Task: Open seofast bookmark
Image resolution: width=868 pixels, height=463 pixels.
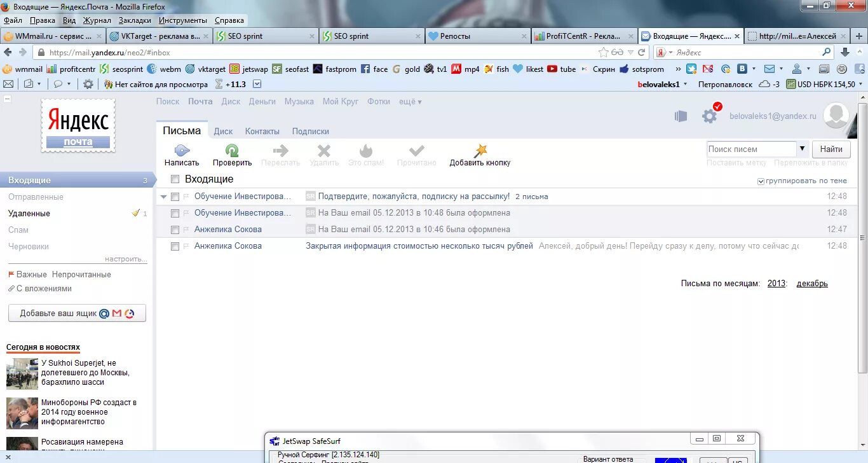Action: coord(291,69)
